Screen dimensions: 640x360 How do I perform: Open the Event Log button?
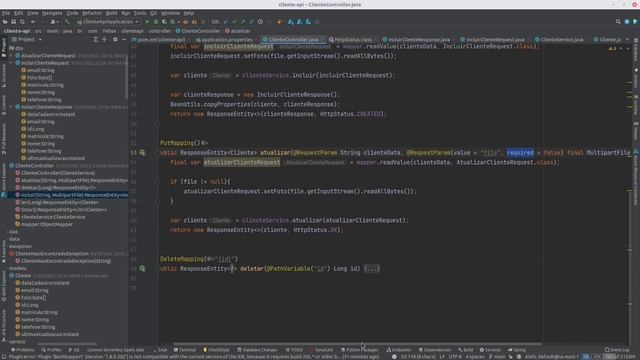point(617,350)
